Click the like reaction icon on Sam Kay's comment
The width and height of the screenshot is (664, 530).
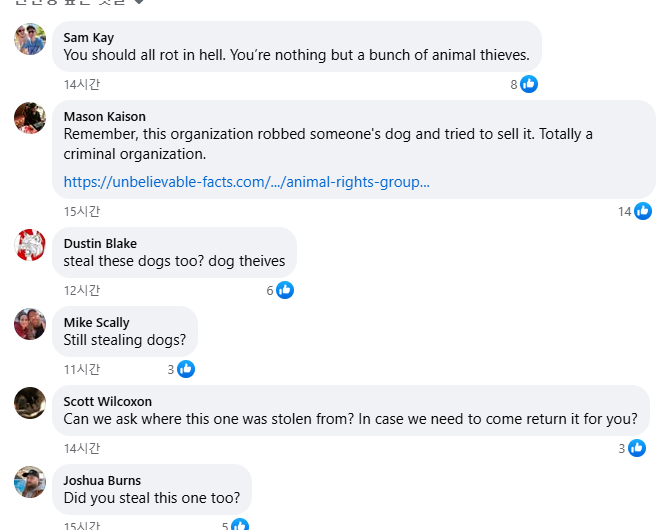pyautogui.click(x=529, y=84)
